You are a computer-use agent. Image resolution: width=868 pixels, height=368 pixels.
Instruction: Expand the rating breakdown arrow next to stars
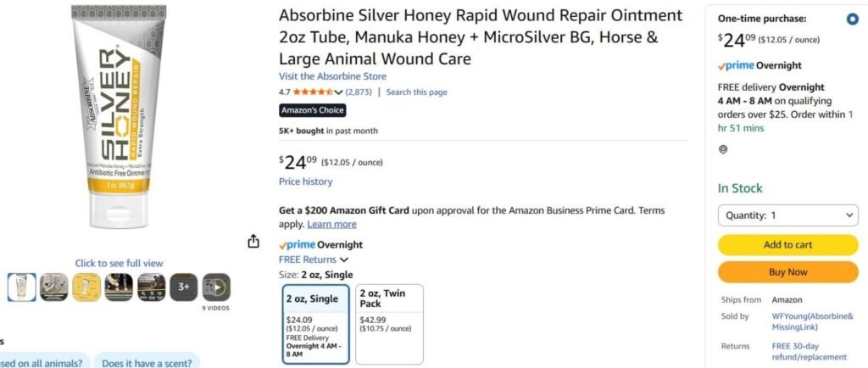coord(339,92)
